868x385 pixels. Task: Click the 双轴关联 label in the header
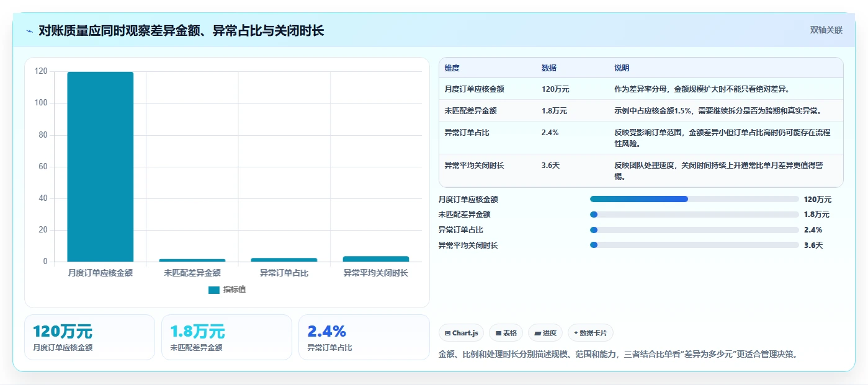[x=826, y=30]
